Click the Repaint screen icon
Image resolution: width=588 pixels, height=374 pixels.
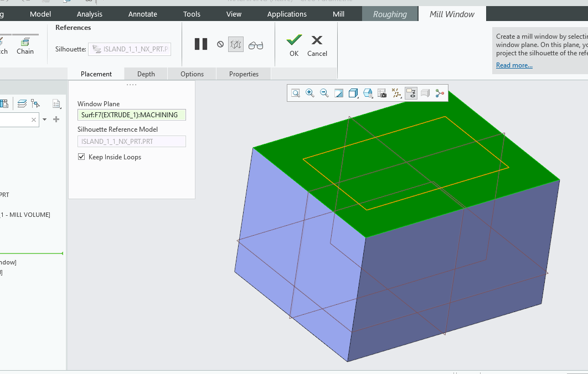pyautogui.click(x=339, y=94)
